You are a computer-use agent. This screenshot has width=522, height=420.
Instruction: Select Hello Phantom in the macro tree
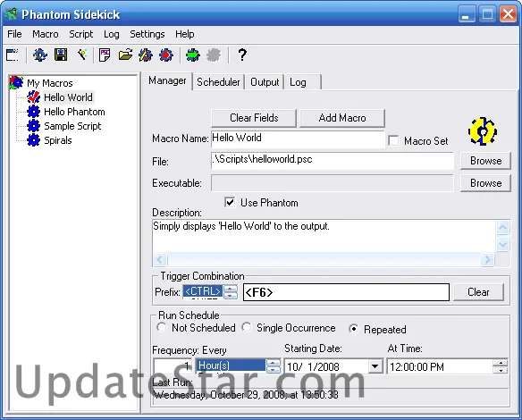[x=74, y=112]
